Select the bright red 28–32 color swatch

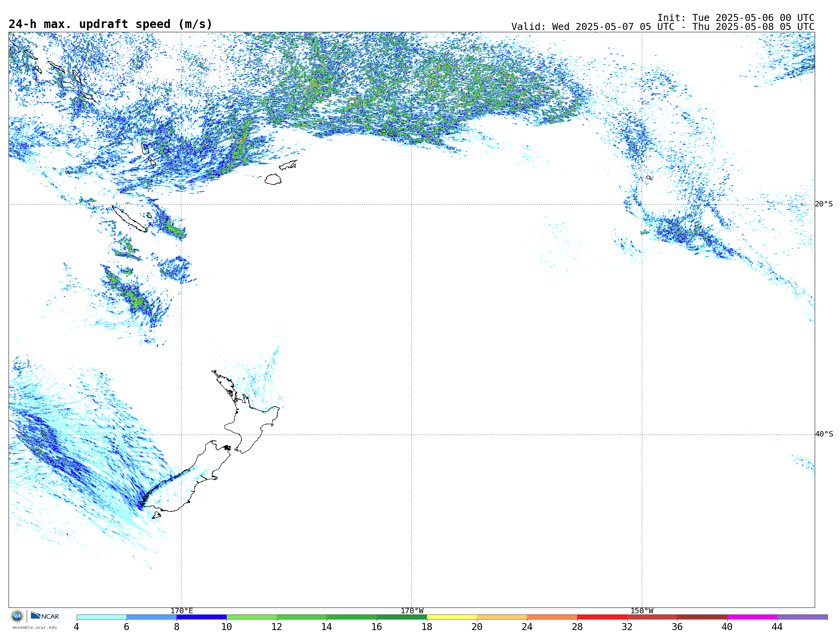pyautogui.click(x=602, y=617)
